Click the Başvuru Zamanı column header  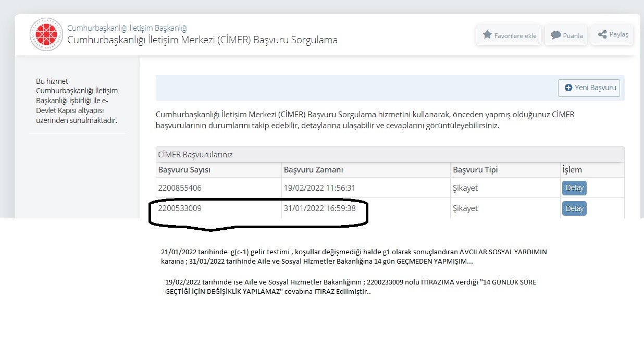coord(313,170)
